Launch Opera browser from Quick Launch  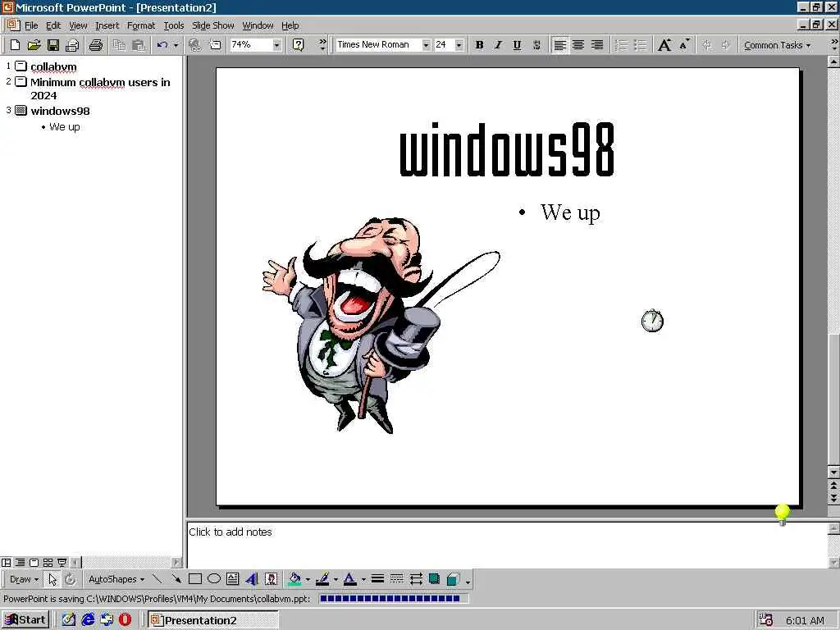point(125,620)
